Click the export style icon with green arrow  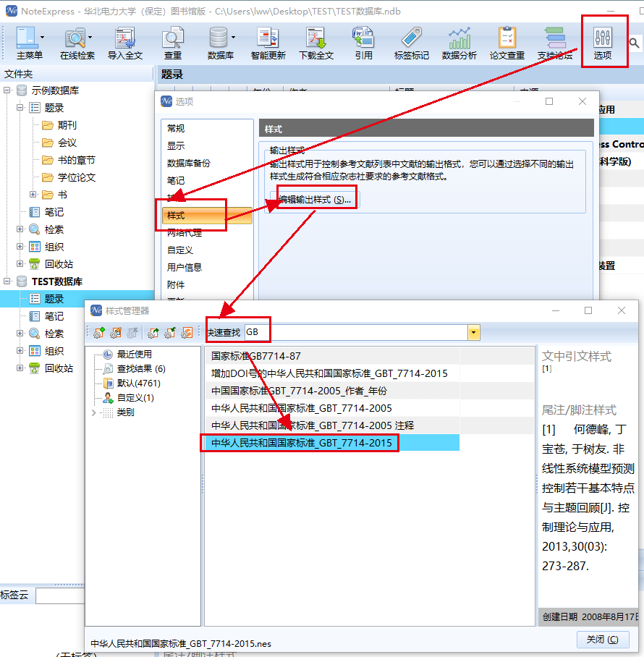(153, 333)
